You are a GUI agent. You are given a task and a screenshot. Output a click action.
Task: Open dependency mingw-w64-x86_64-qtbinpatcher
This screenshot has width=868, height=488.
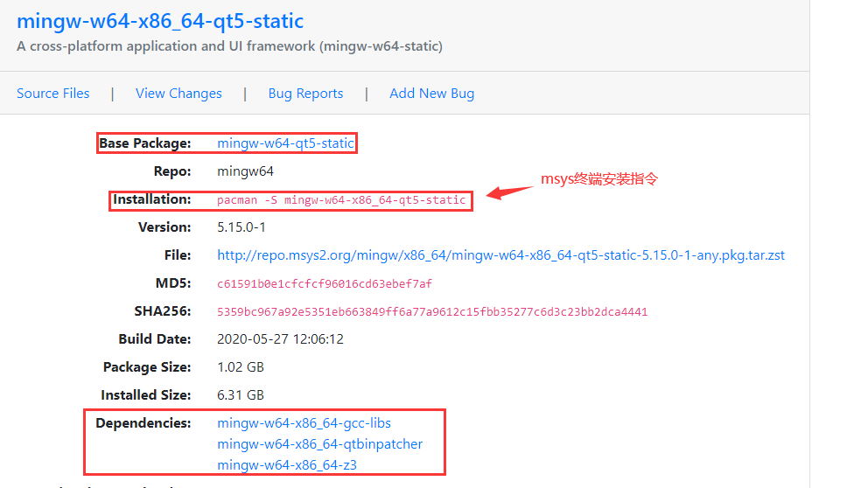point(320,444)
